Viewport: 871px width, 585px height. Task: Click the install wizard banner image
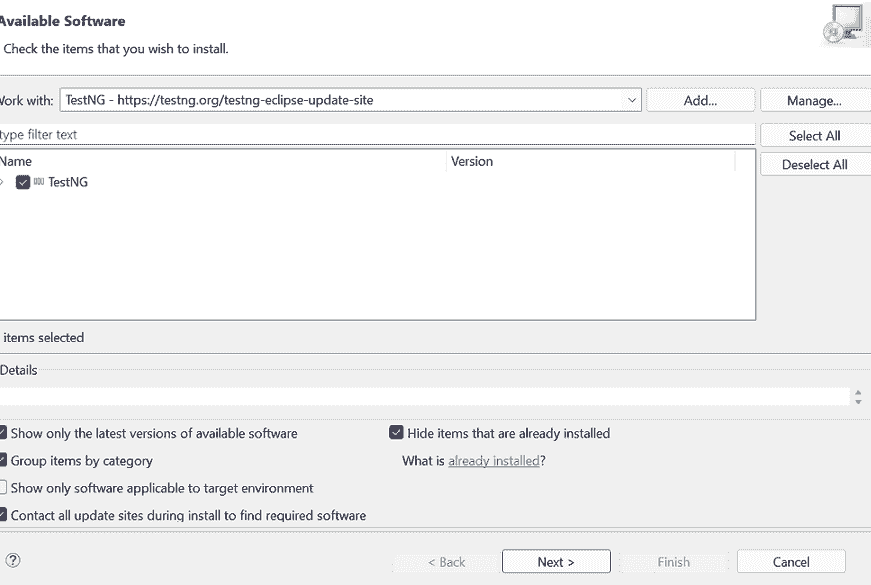pos(844,25)
